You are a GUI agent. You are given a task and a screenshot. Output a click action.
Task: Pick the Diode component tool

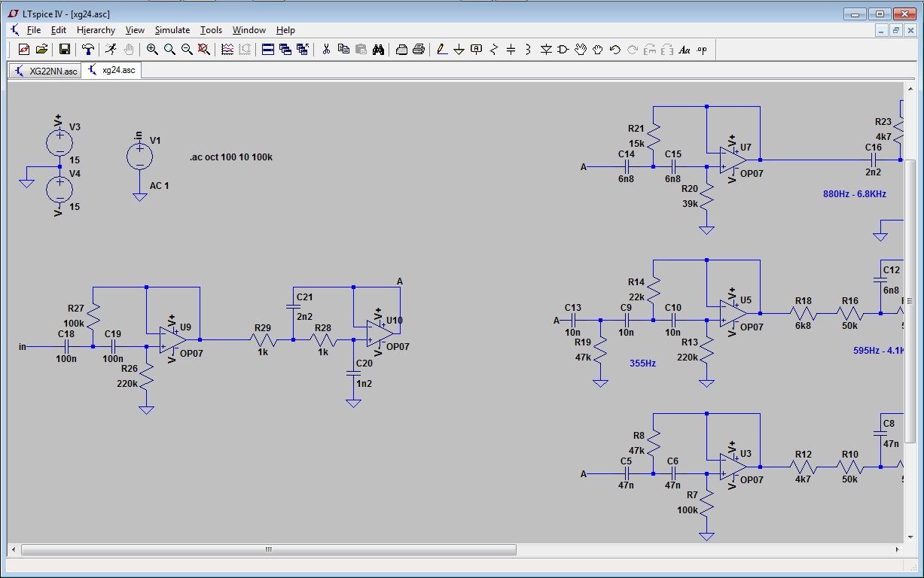[x=546, y=50]
